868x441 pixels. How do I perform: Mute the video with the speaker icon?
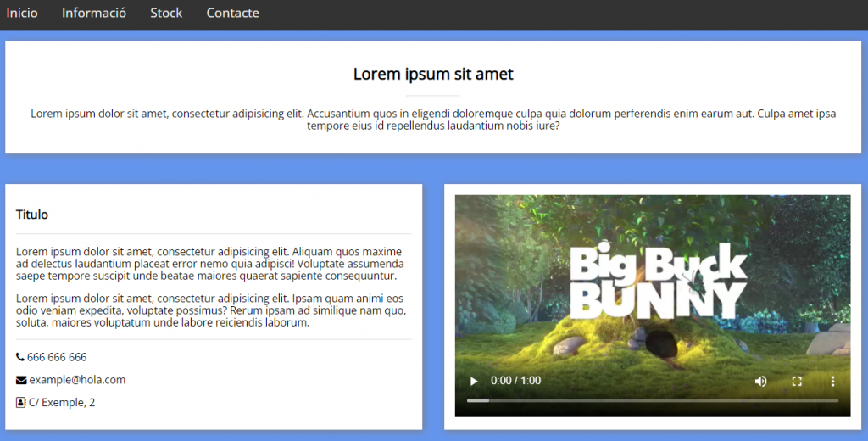tap(761, 381)
